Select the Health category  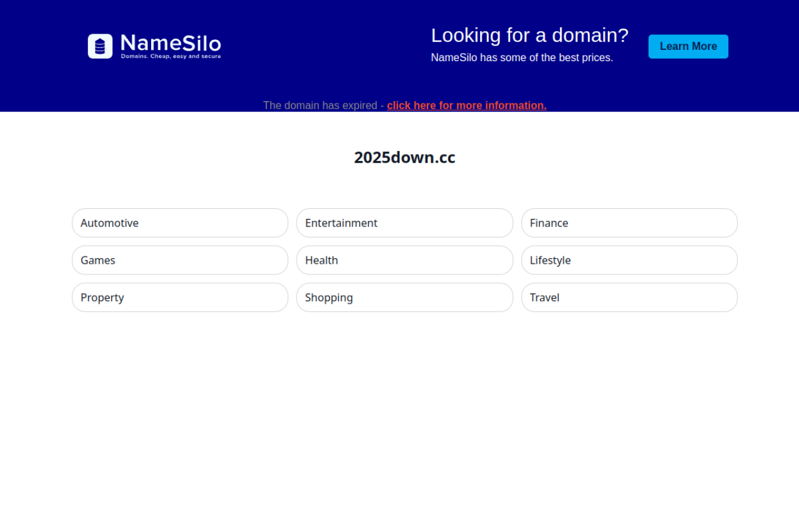(x=404, y=260)
